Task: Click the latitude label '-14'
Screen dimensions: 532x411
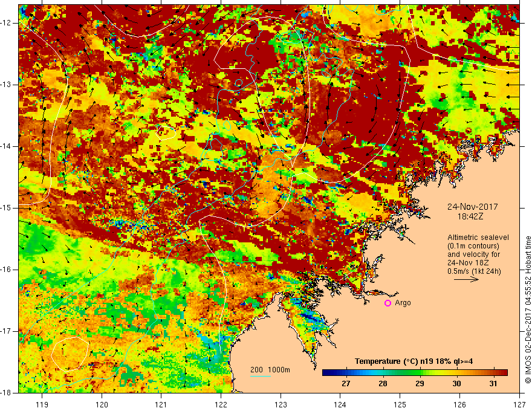Action: pyautogui.click(x=6, y=146)
